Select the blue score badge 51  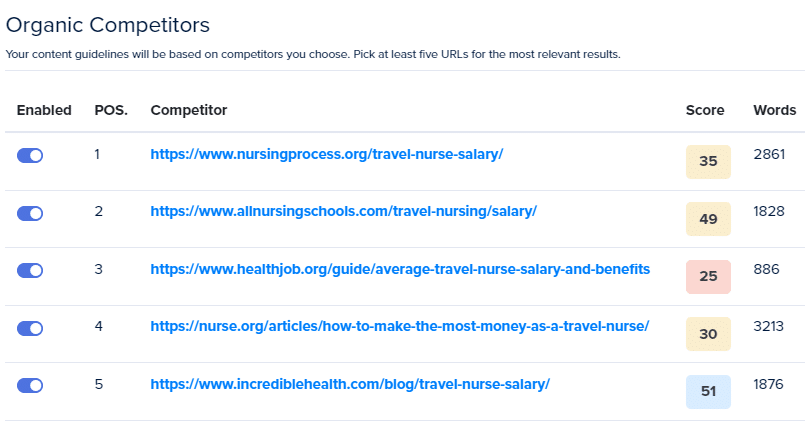click(708, 392)
